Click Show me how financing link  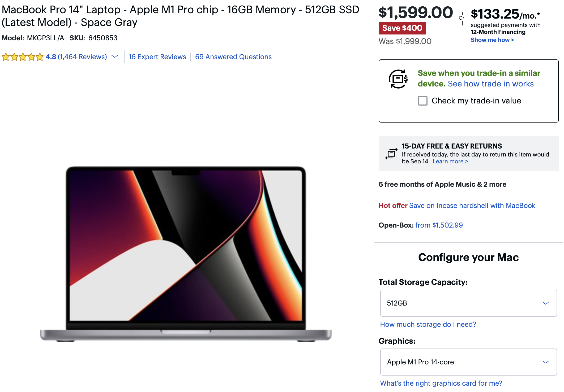click(492, 40)
